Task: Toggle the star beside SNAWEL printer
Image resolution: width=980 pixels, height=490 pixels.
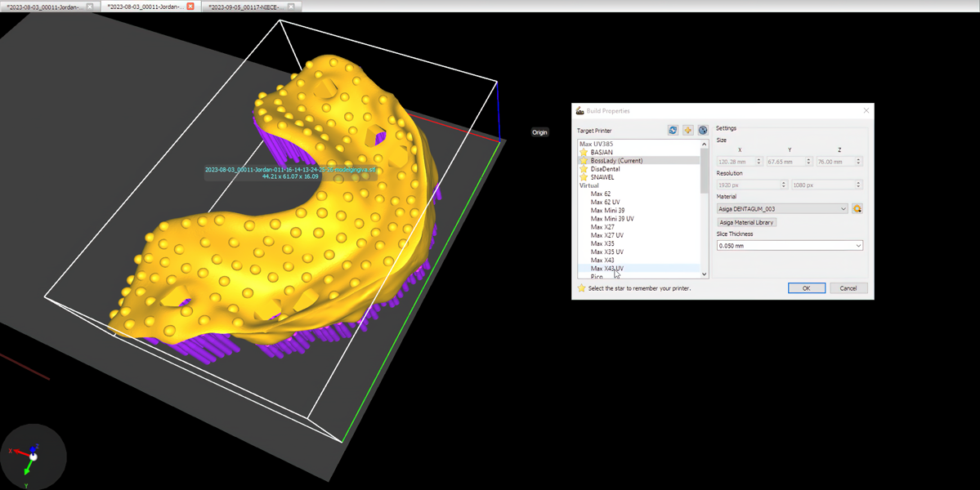Action: click(584, 177)
